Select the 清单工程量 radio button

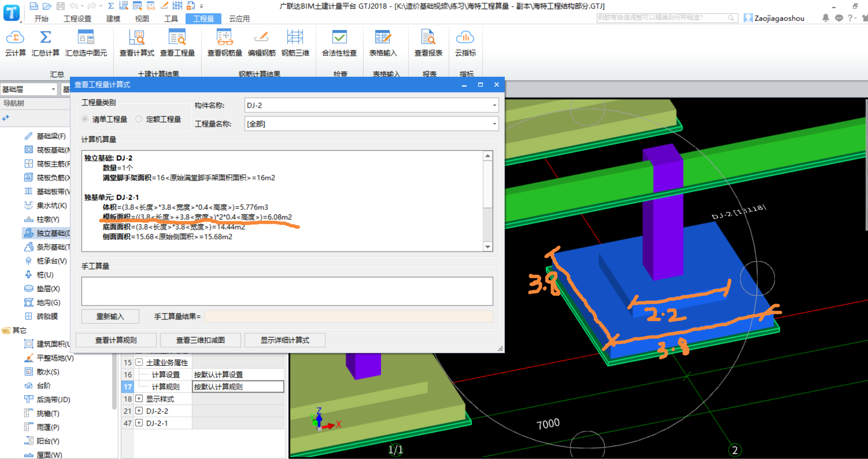click(85, 119)
